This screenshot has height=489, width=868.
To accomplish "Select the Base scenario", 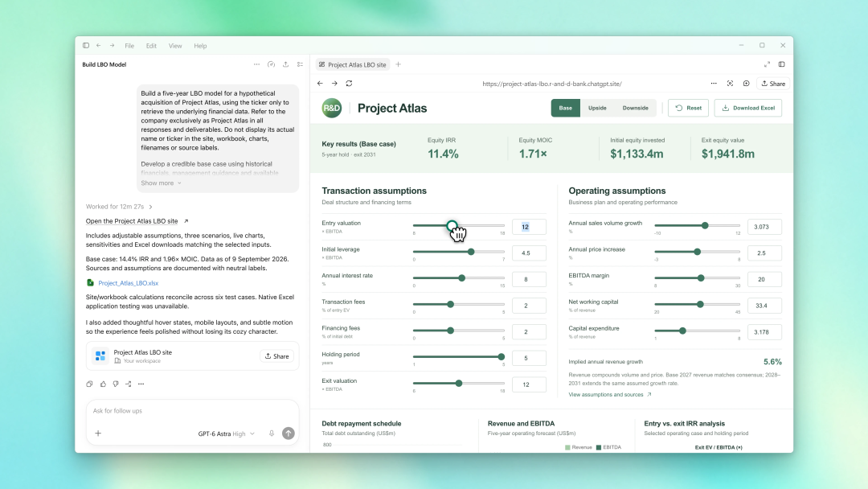I will pos(565,108).
